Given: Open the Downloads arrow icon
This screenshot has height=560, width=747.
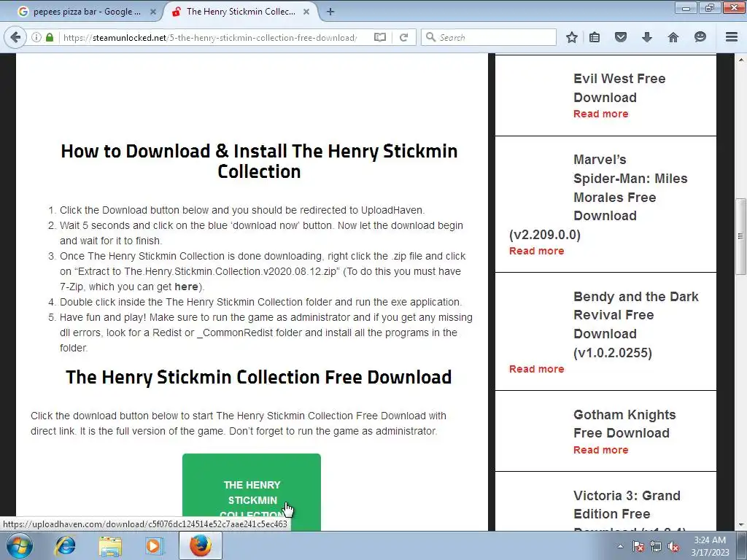Looking at the screenshot, I should coord(646,37).
